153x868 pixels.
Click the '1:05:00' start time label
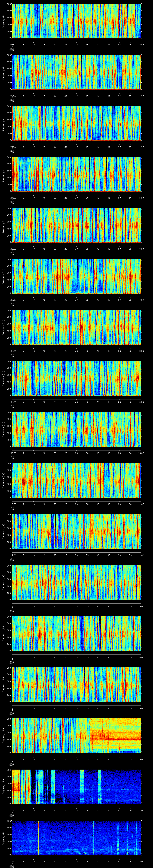click(12, 249)
